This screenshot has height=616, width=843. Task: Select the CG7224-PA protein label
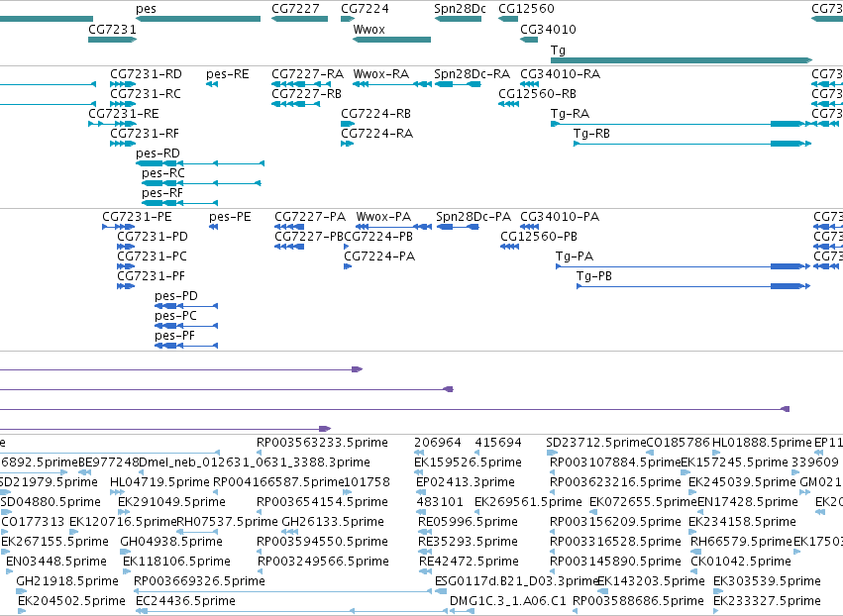(x=379, y=256)
